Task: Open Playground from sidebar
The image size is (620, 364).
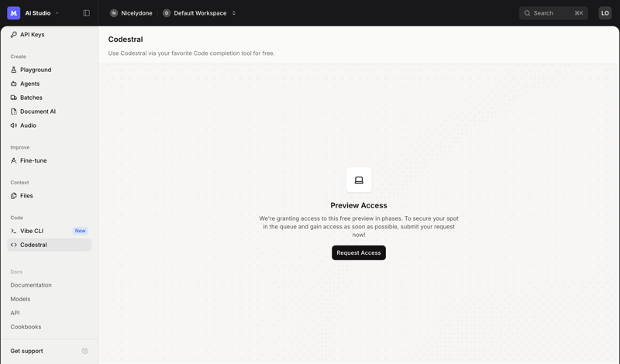Action: coord(35,70)
